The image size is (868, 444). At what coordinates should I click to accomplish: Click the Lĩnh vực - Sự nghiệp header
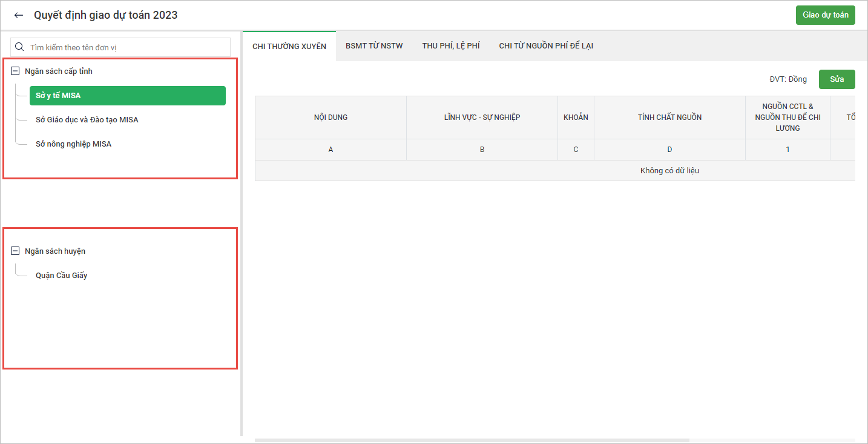coord(482,118)
